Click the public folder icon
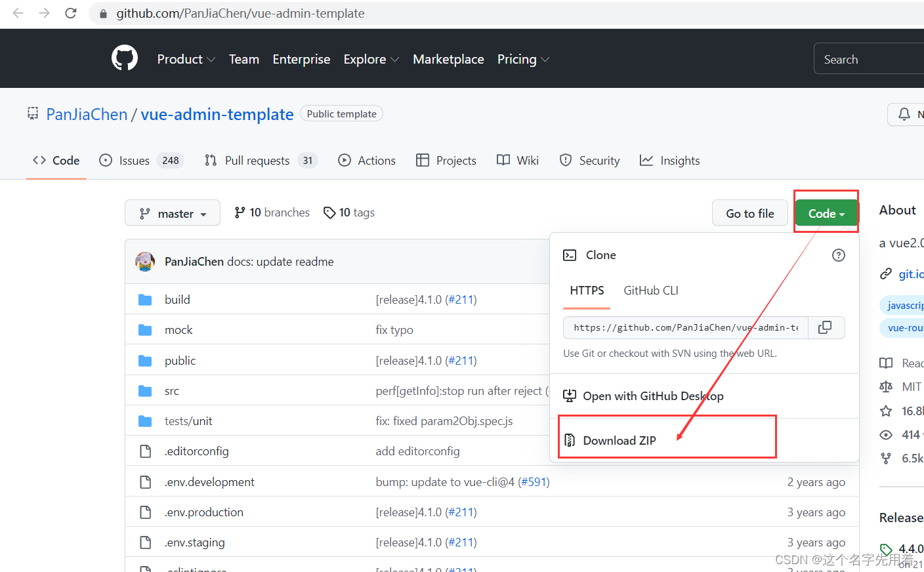This screenshot has width=924, height=572. coord(145,361)
